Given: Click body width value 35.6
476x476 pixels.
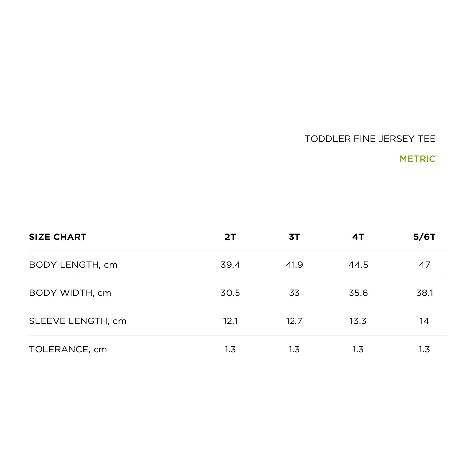Looking at the screenshot, I should tap(358, 293).
